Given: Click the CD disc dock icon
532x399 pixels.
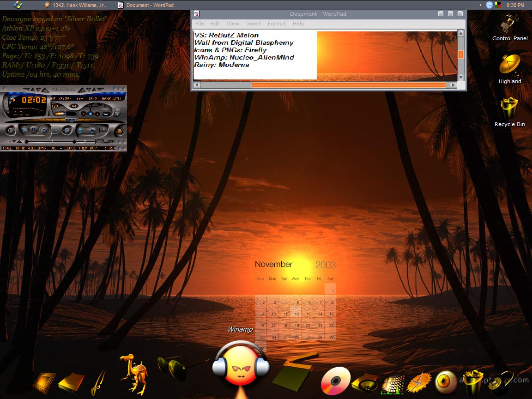Looking at the screenshot, I should (336, 381).
